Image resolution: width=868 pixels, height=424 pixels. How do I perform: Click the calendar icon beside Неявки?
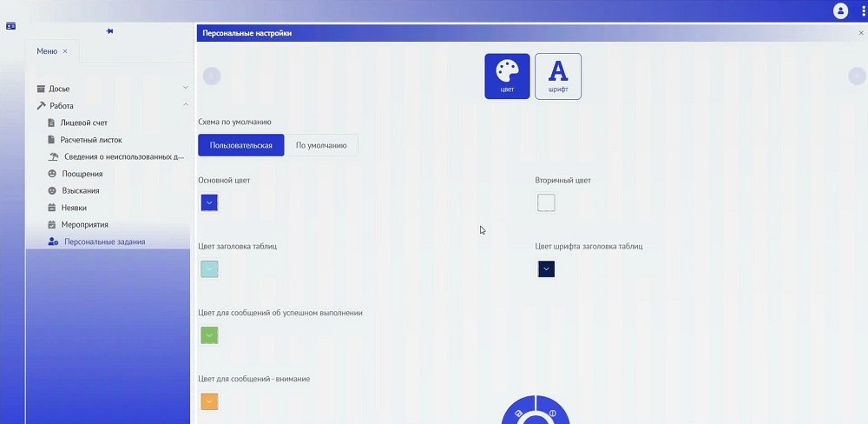pyautogui.click(x=52, y=208)
